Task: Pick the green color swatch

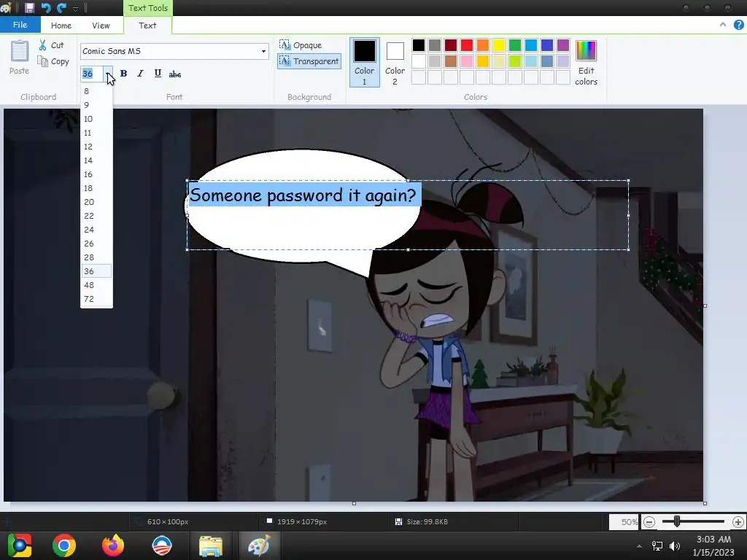Action: (515, 45)
